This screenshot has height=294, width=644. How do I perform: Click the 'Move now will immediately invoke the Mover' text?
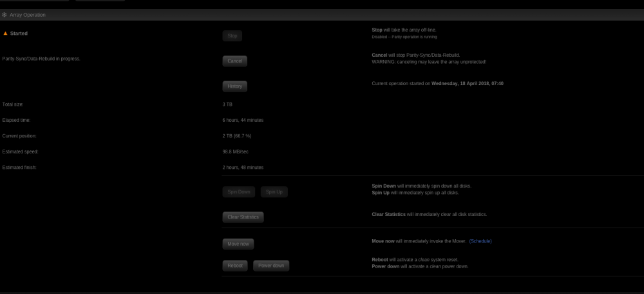point(419,241)
